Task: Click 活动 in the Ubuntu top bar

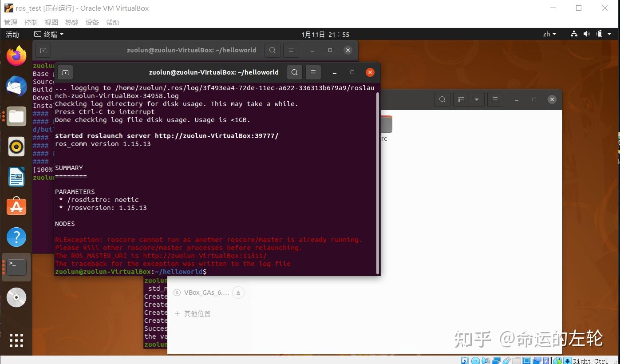Action: pyautogui.click(x=12, y=34)
